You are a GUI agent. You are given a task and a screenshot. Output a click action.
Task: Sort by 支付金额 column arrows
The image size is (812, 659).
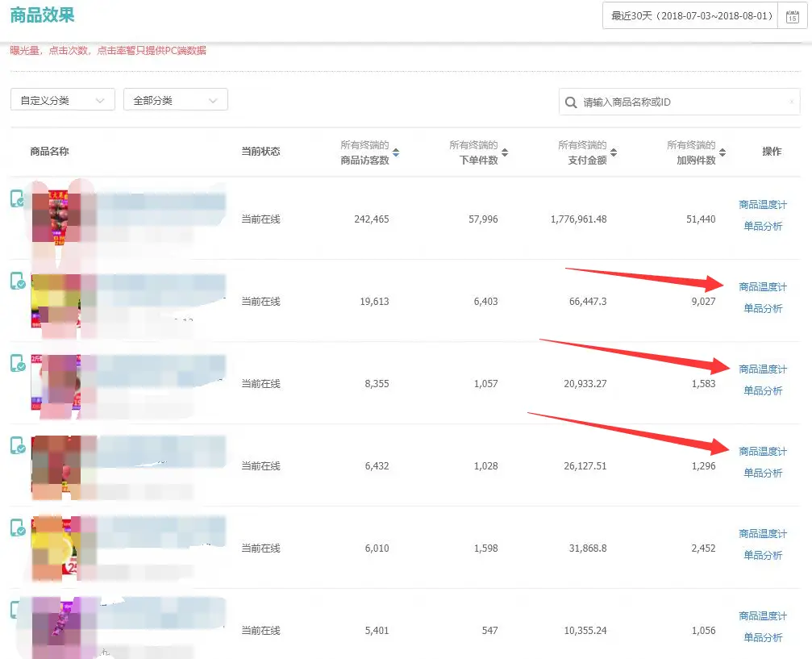point(614,152)
